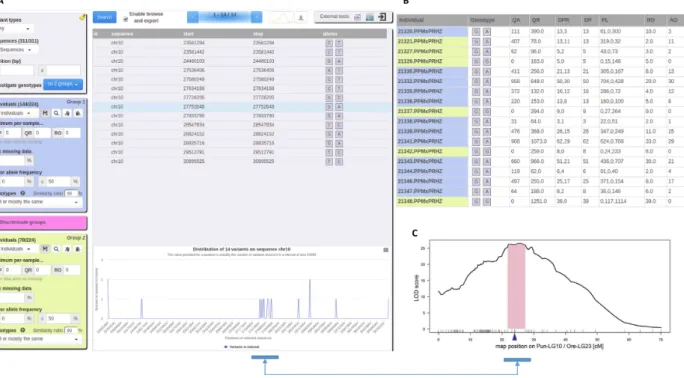
Task: Open Group 2 Individuals dropdown
Action: [x=18, y=249]
